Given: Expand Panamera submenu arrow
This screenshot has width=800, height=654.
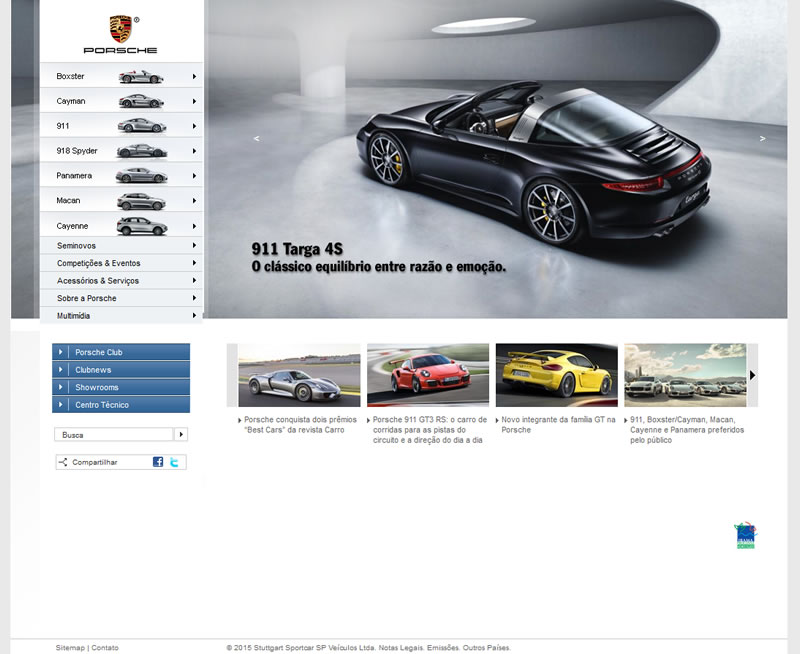Looking at the screenshot, I should coord(194,175).
